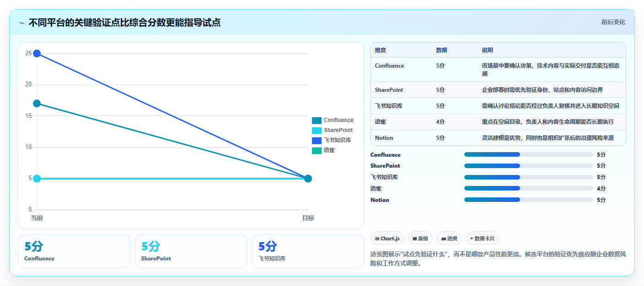The height and width of the screenshot is (286, 644).
Task: Click the Confluence legend label
Action: [338, 120]
